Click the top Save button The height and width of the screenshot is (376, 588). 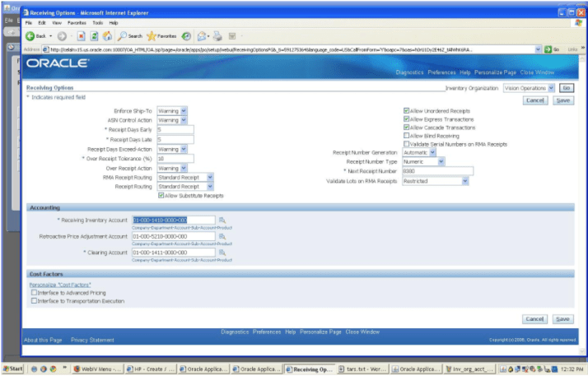coord(563,100)
